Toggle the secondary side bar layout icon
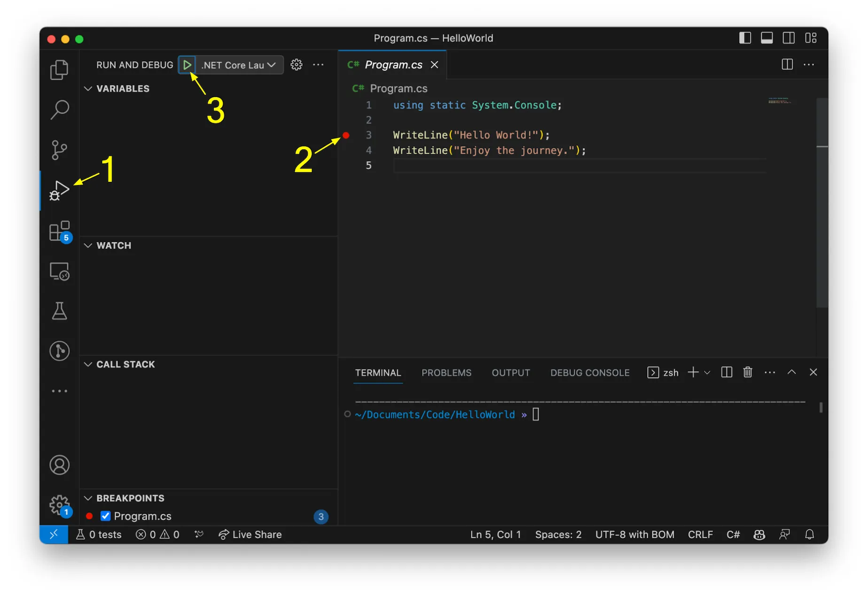Image resolution: width=868 pixels, height=596 pixels. tap(789, 38)
